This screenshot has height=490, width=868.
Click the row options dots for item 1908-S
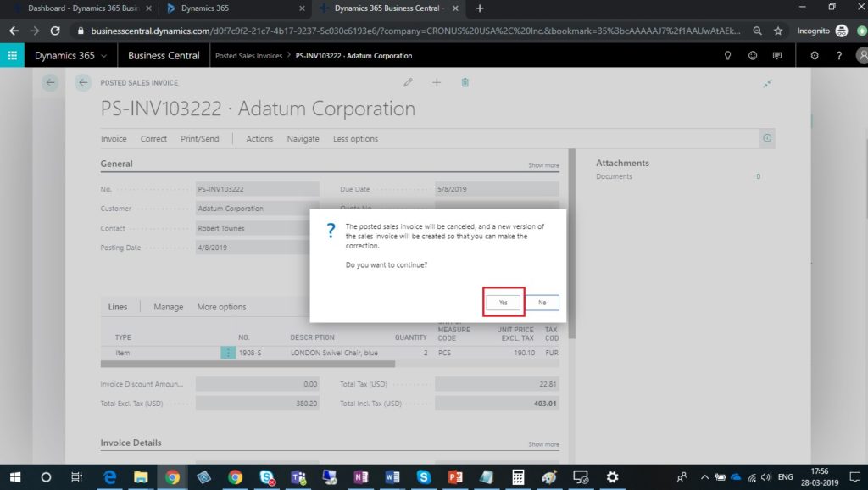point(228,353)
